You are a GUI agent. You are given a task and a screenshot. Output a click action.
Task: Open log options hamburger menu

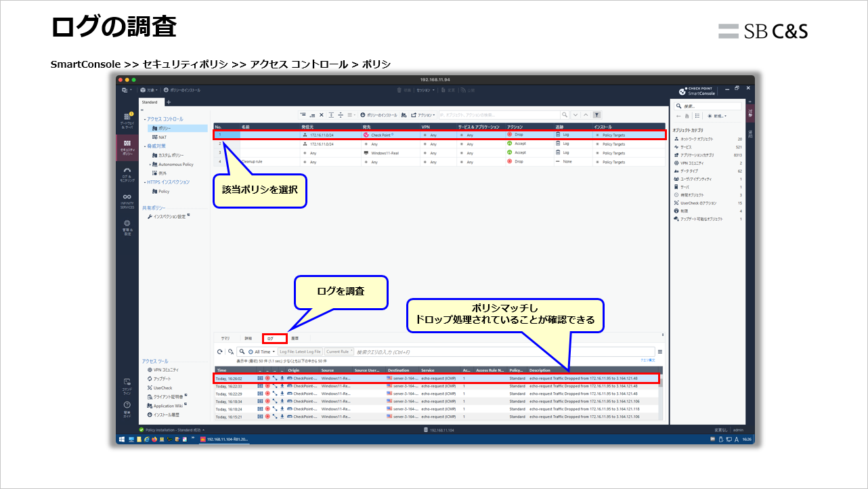click(x=659, y=352)
